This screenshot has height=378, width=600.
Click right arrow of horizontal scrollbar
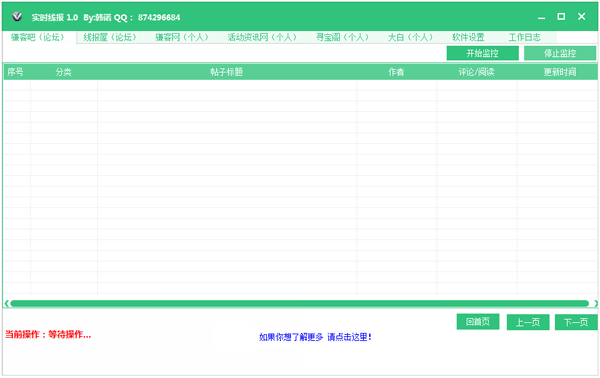pyautogui.click(x=595, y=303)
